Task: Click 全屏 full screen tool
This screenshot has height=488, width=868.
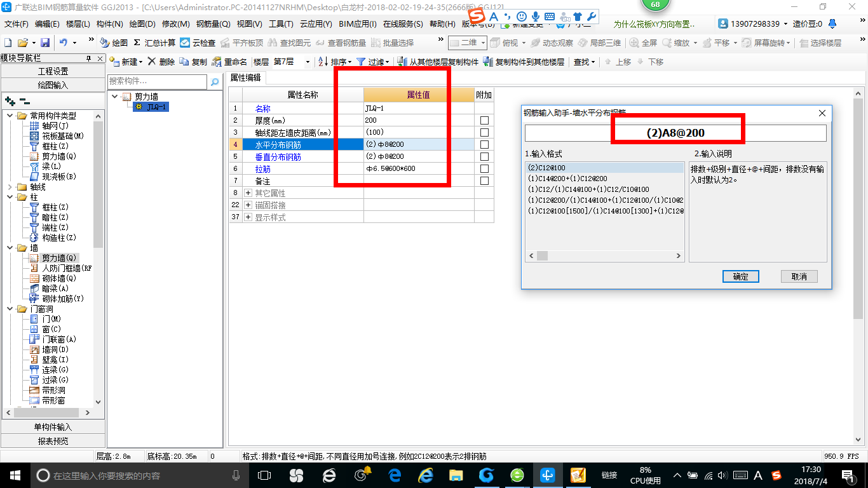Action: click(x=644, y=43)
